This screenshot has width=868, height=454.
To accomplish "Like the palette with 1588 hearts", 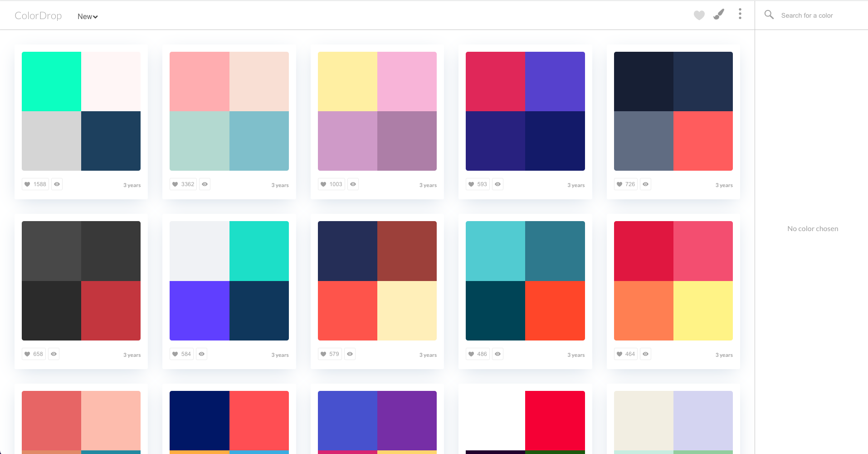I will (35, 184).
